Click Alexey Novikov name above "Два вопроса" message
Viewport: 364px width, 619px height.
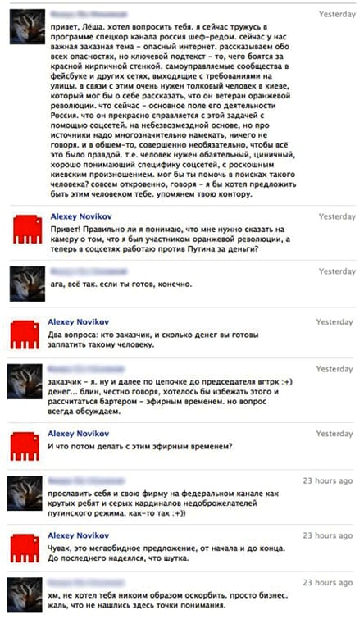click(x=79, y=321)
